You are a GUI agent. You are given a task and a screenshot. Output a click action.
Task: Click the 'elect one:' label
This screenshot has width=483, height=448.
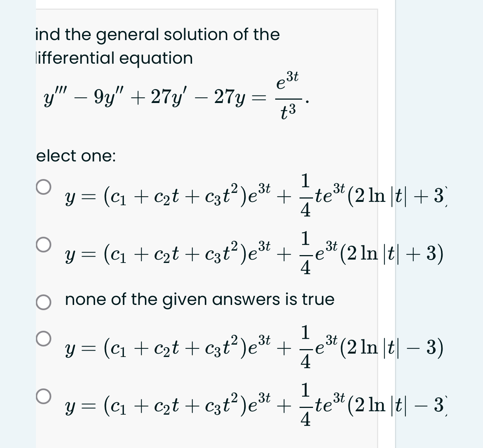tap(75, 156)
